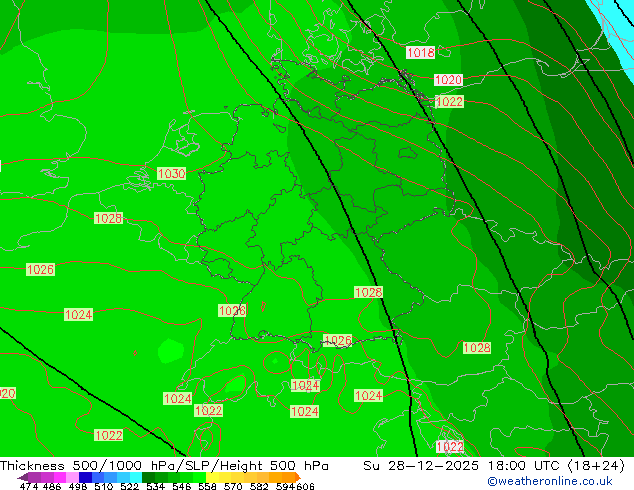634x490 pixels.
Task: Click the legend value 570
Action: [x=233, y=486]
